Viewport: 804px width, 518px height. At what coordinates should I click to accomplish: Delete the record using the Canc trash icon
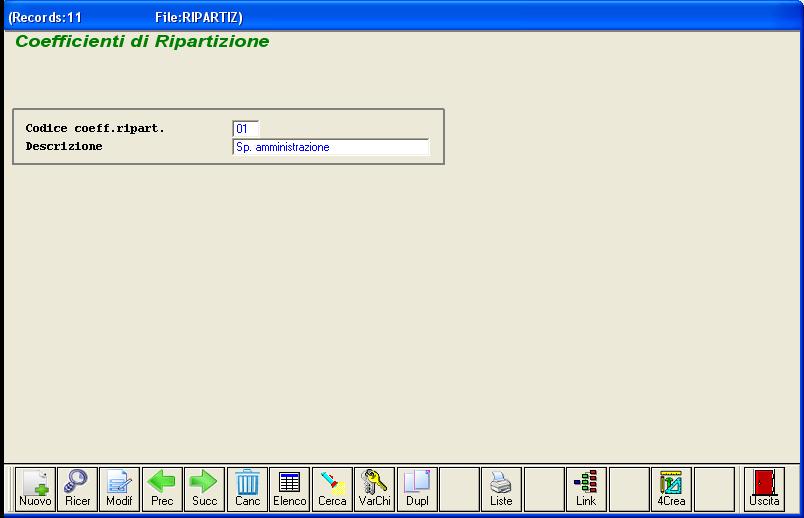pos(247,489)
